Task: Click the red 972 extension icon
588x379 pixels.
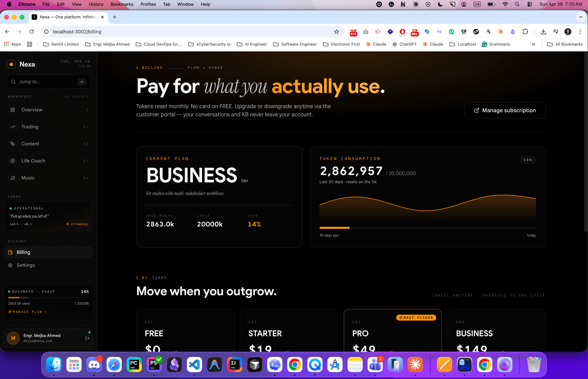Action: click(353, 32)
